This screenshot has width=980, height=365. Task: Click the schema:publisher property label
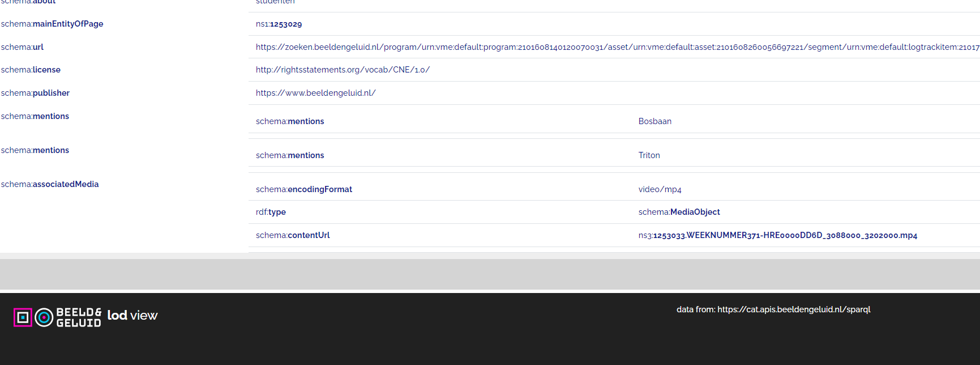[x=35, y=93]
